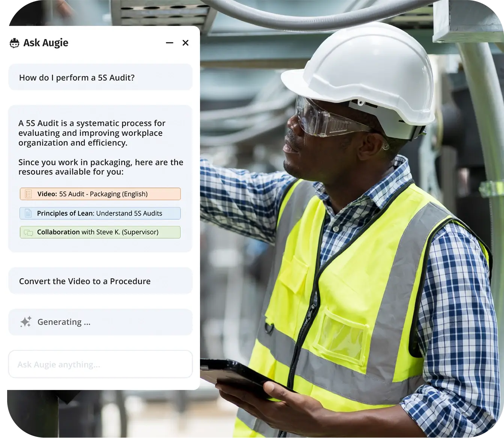Click the document icon beside Principles of Lean
504x438 pixels.
(28, 213)
